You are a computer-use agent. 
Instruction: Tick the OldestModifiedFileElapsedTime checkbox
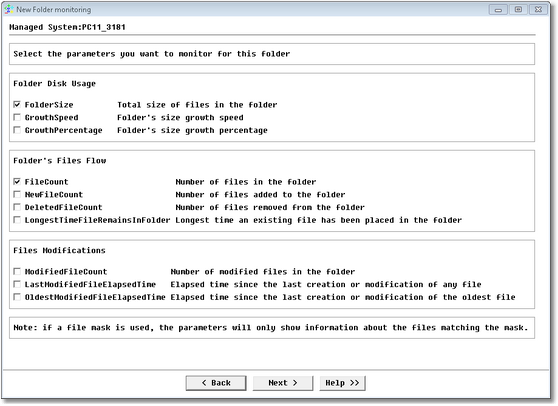click(17, 297)
